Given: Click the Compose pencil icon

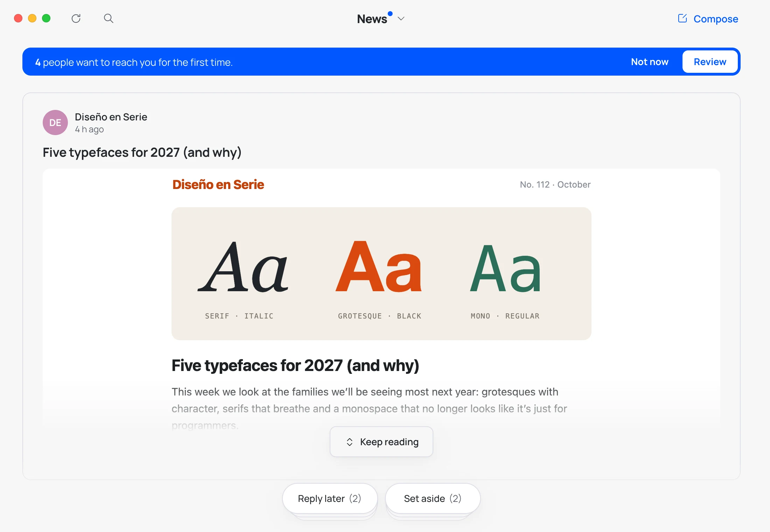Looking at the screenshot, I should [682, 18].
